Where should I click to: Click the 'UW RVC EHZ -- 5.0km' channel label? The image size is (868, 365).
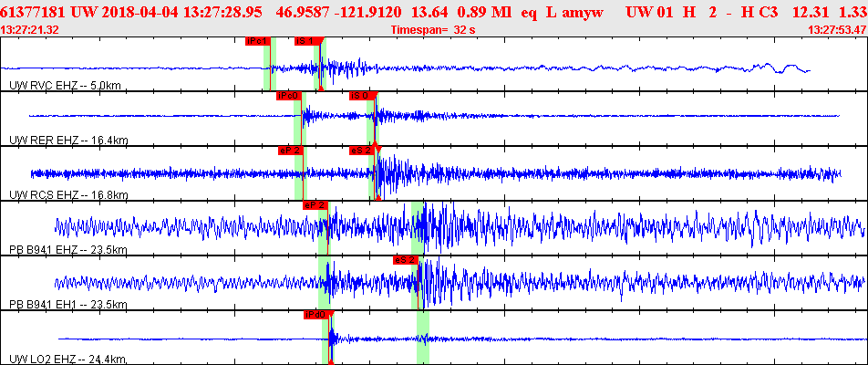click(x=66, y=85)
